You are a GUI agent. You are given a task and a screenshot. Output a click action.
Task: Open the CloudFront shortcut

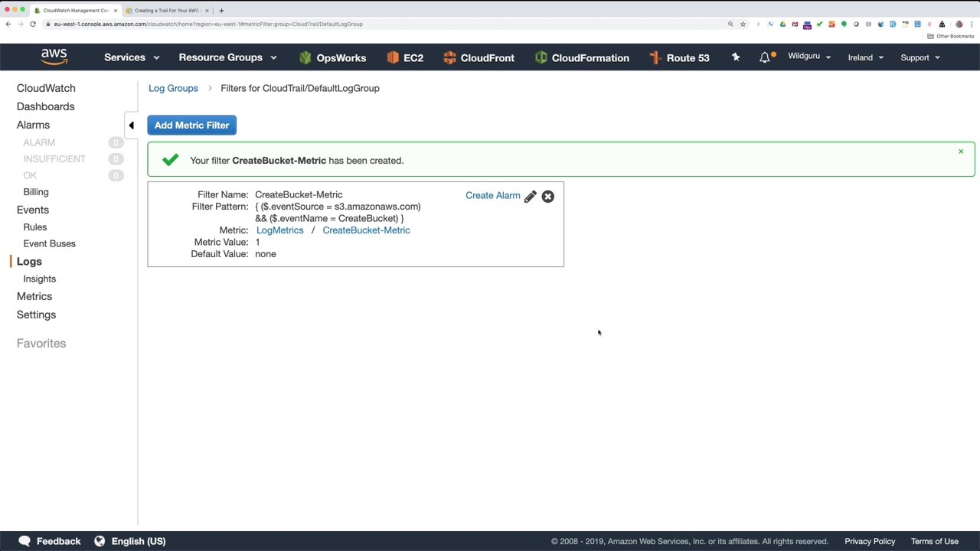[479, 57]
